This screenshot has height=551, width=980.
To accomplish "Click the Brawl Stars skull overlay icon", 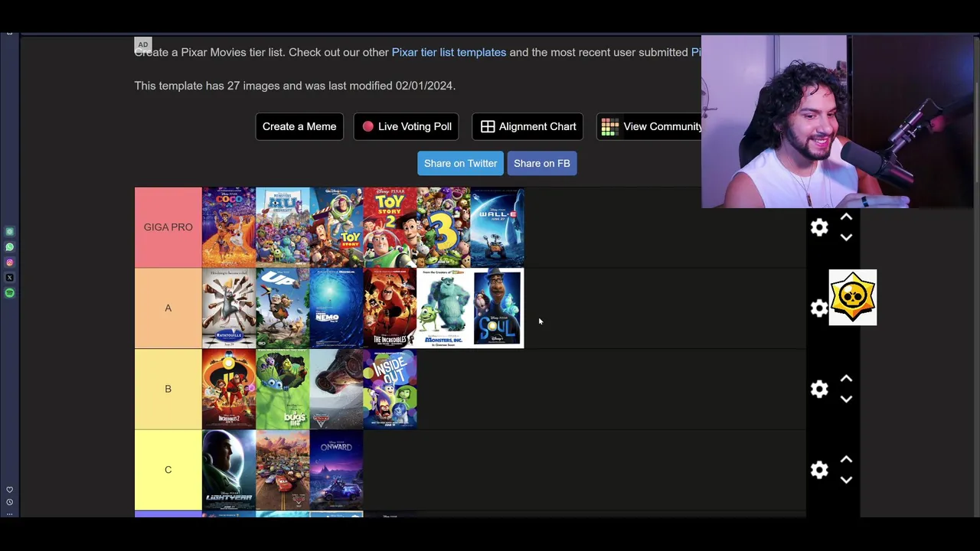I will coord(853,297).
